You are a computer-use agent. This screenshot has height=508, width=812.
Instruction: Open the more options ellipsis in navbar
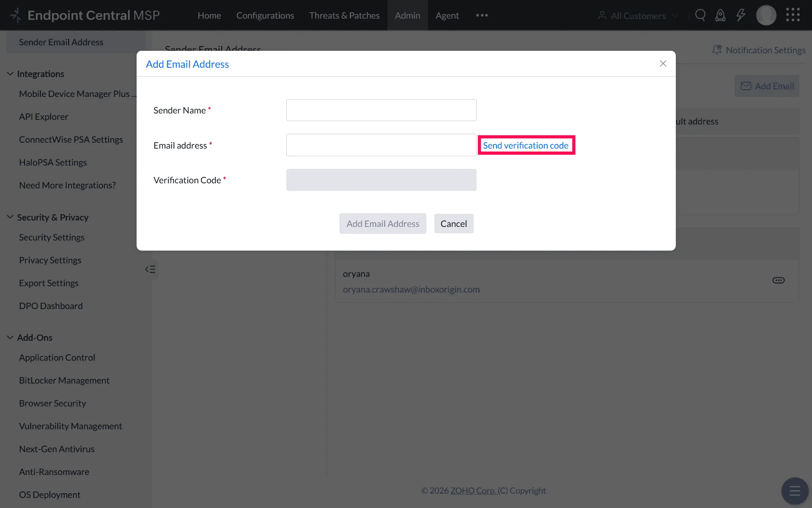[482, 16]
